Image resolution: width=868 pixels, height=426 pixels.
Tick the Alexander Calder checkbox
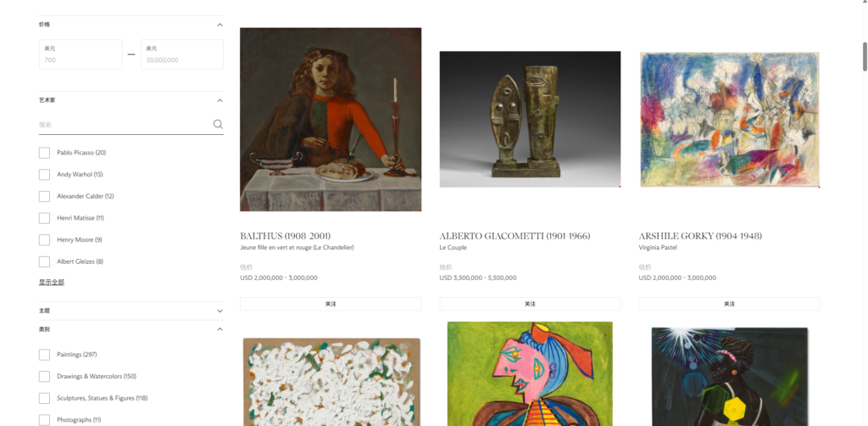(44, 196)
